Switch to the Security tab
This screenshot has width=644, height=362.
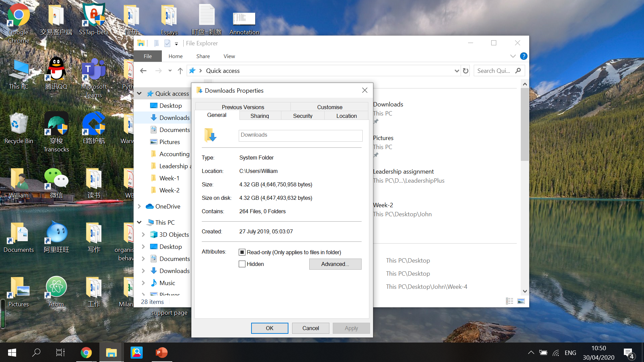[x=303, y=116]
